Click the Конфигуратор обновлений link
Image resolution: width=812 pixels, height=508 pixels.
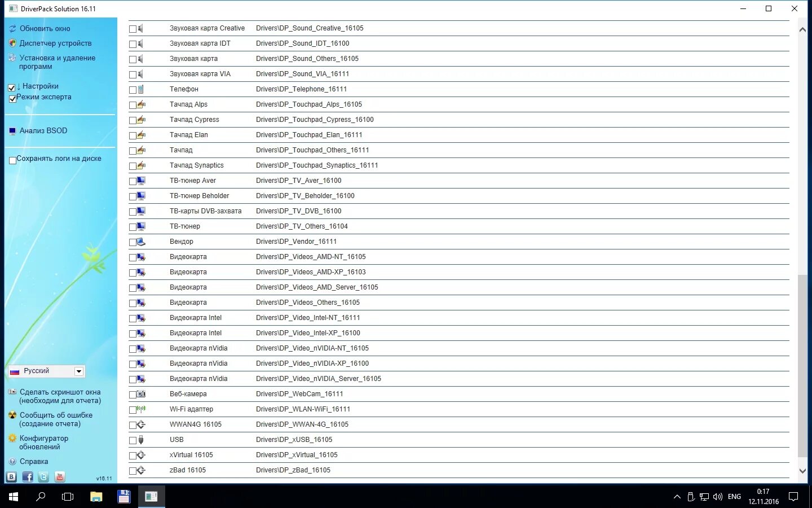[43, 443]
